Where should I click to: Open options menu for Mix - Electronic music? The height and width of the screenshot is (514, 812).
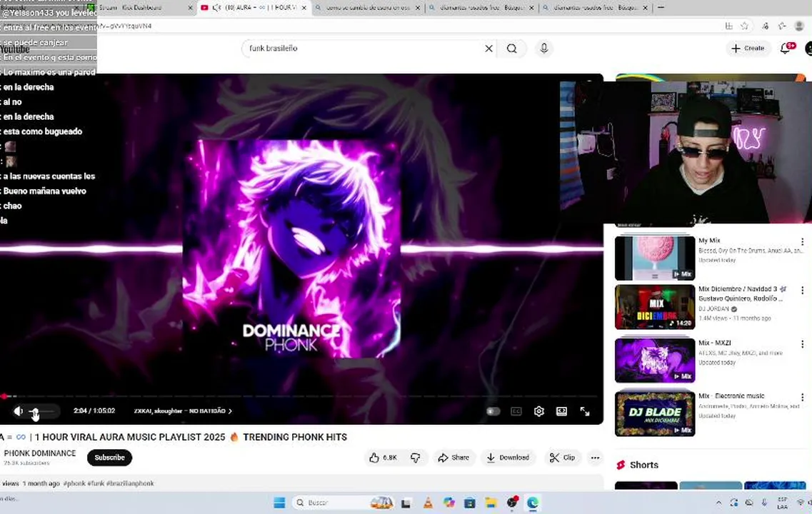802,398
